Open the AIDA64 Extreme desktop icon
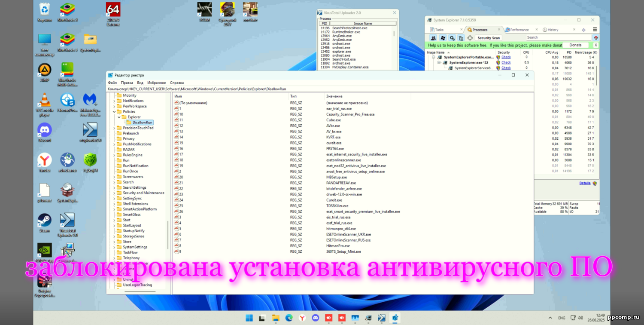The width and height of the screenshot is (644, 325). pyautogui.click(x=113, y=13)
